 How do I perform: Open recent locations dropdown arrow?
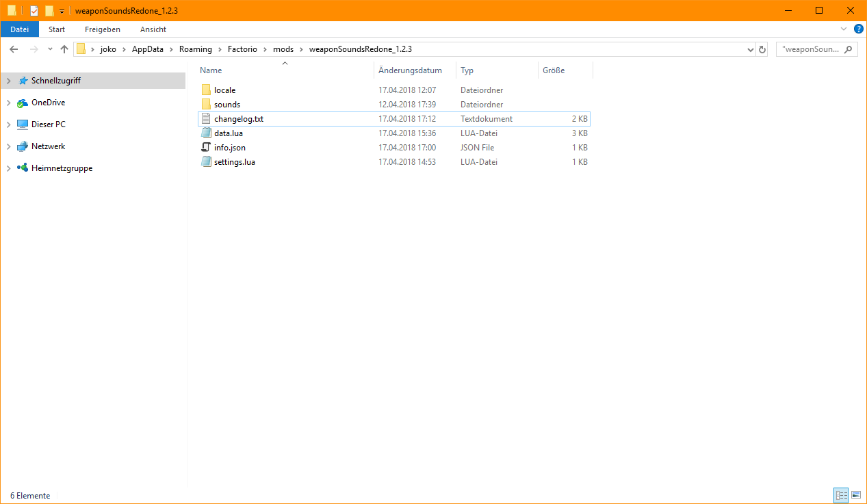click(50, 49)
